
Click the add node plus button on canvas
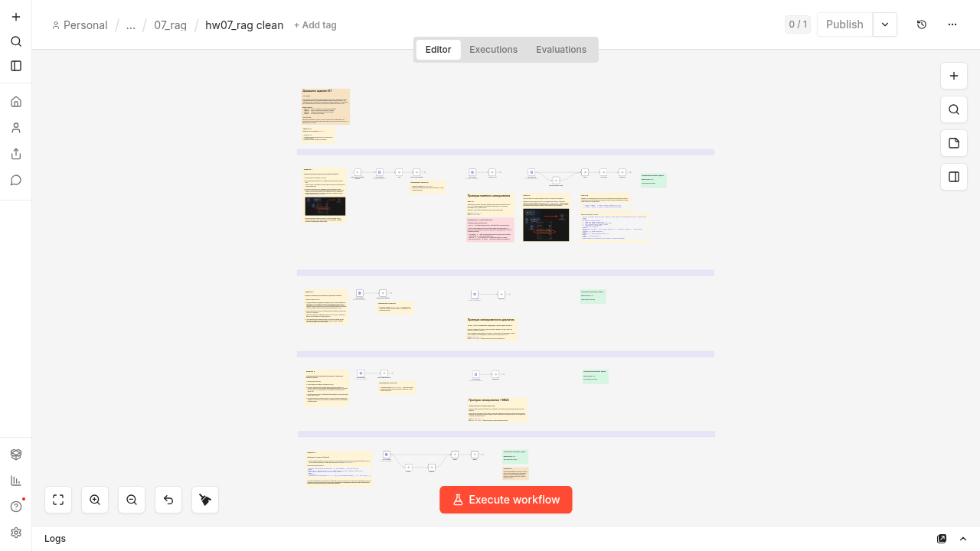tap(954, 76)
